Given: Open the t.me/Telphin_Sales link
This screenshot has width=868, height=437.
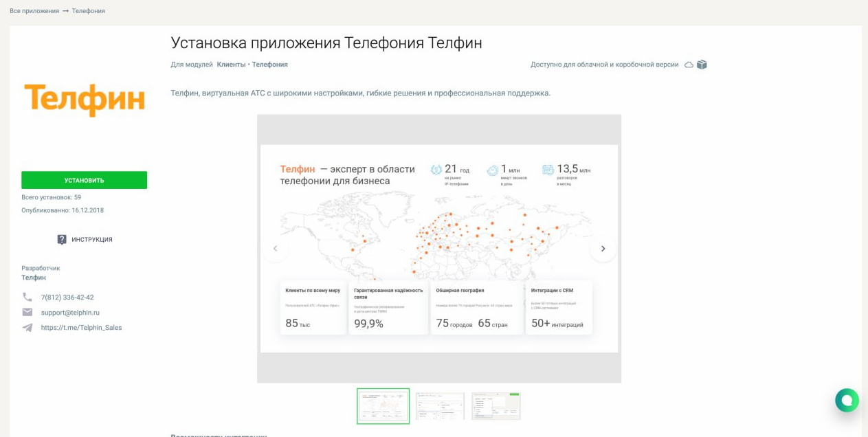Looking at the screenshot, I should (80, 327).
